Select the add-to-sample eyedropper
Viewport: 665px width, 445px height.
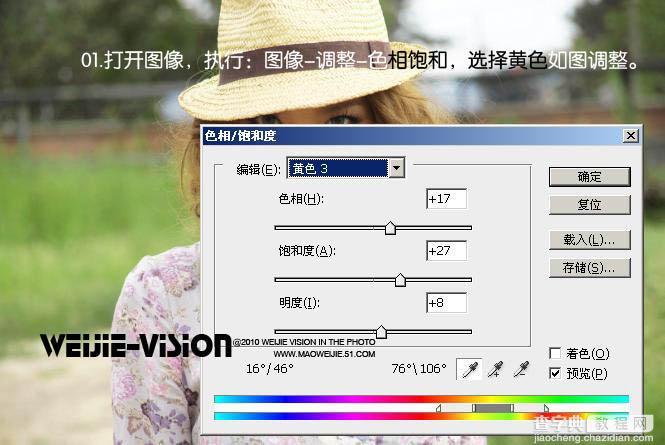[495, 369]
